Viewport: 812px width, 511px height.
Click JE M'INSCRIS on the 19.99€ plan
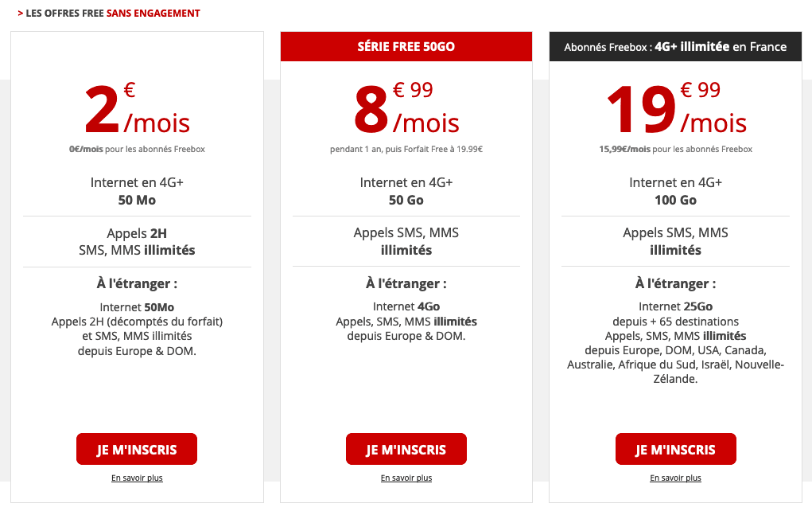pos(675,448)
